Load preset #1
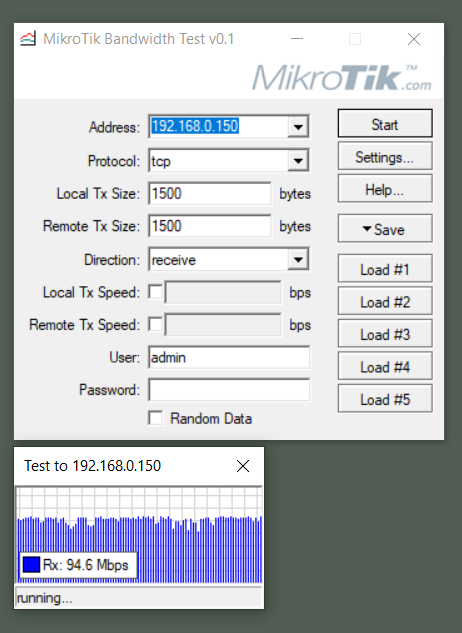The height and width of the screenshot is (633, 462). (385, 269)
